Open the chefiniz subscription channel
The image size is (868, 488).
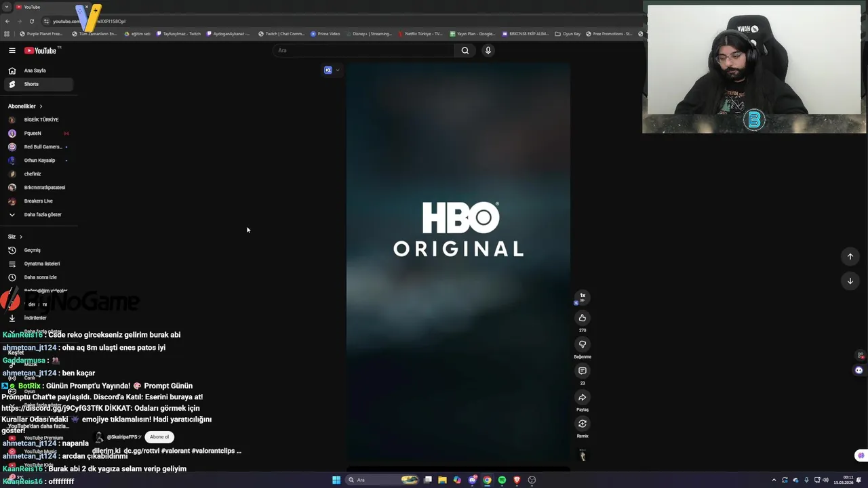coord(38,174)
